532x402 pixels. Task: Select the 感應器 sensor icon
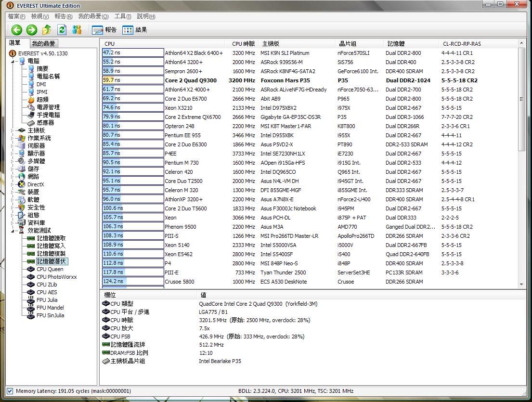[x=32, y=123]
